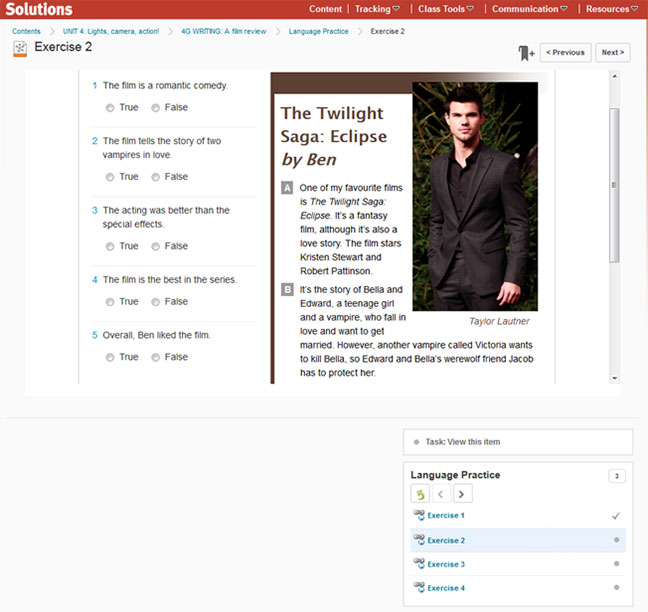The image size is (648, 612).
Task: Open the Resources dropdown menu
Action: click(612, 9)
